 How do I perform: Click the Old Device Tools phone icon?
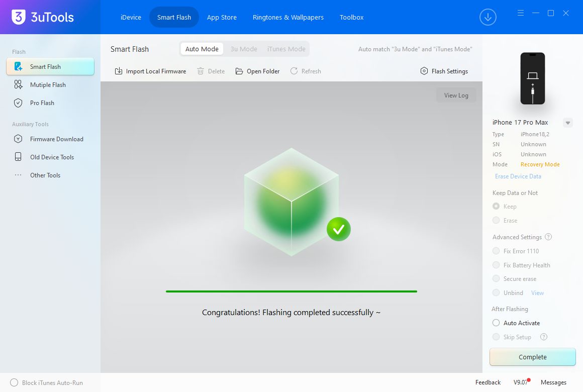tap(18, 157)
